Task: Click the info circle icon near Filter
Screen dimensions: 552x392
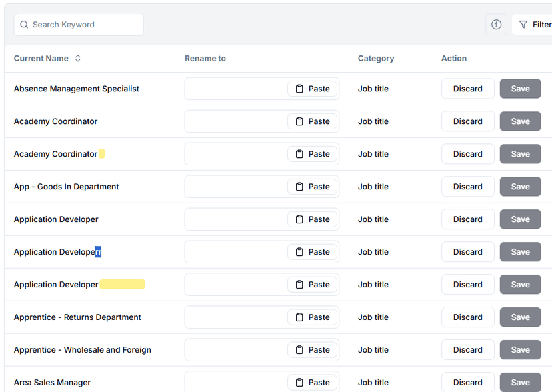Action: coord(496,24)
